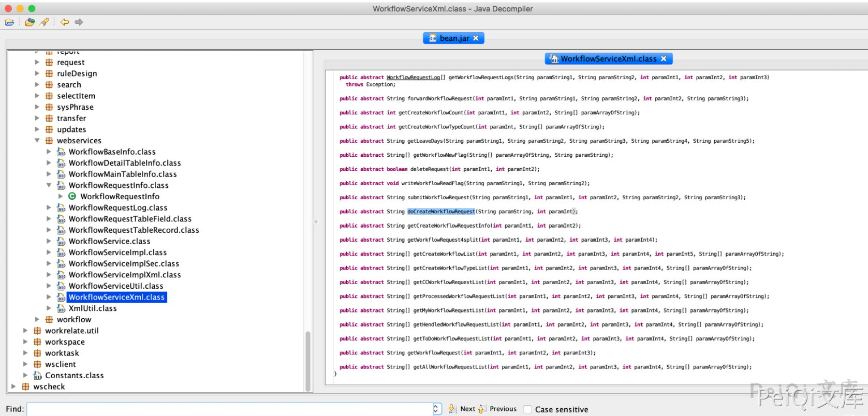
Task: Collapse the webservices package node
Action: pyautogui.click(x=37, y=141)
